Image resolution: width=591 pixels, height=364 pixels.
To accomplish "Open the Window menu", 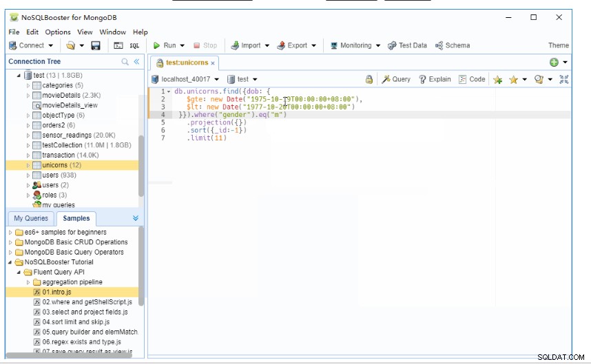I will (x=113, y=32).
